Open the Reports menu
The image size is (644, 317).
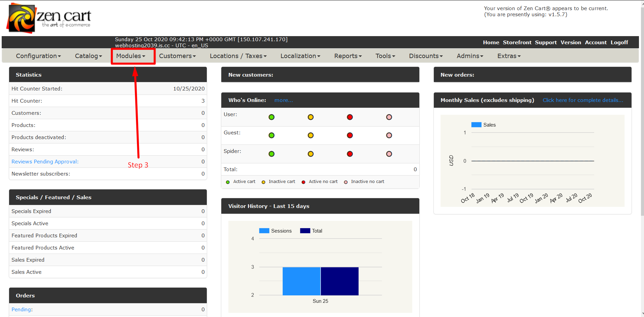pos(348,56)
